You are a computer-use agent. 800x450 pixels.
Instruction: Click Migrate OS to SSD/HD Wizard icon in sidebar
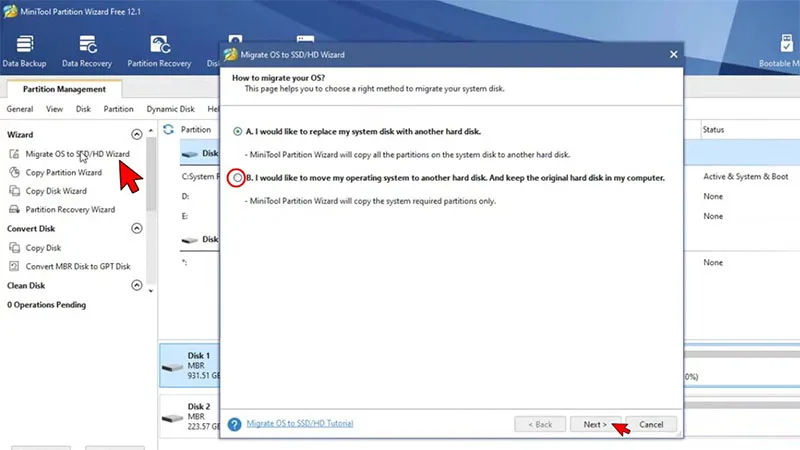pyautogui.click(x=14, y=154)
